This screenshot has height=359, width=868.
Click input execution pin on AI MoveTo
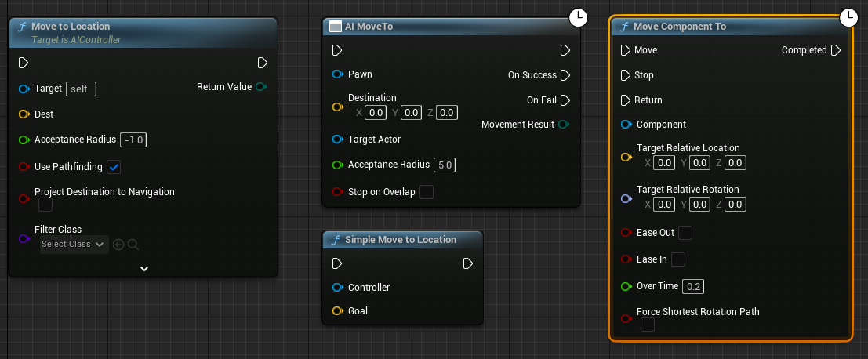pyautogui.click(x=336, y=50)
